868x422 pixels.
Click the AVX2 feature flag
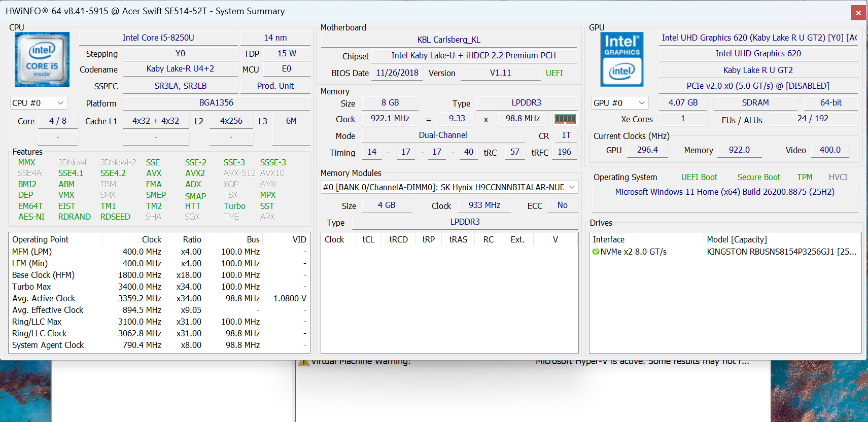click(x=195, y=173)
